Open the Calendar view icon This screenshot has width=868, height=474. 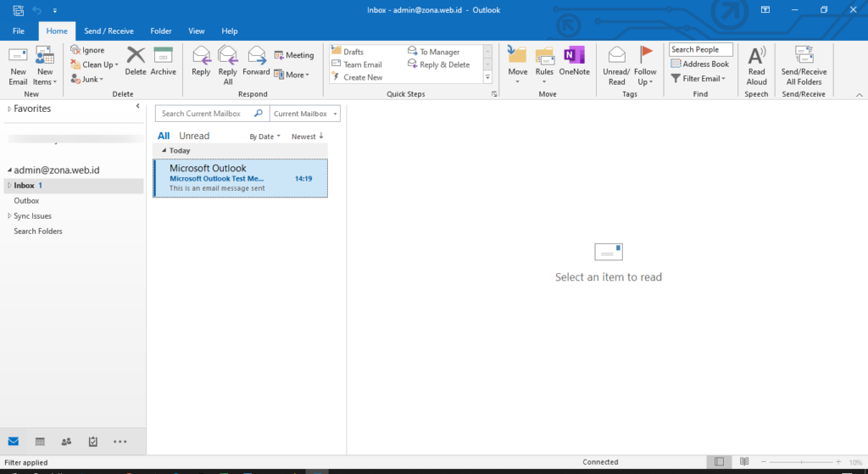(40, 441)
